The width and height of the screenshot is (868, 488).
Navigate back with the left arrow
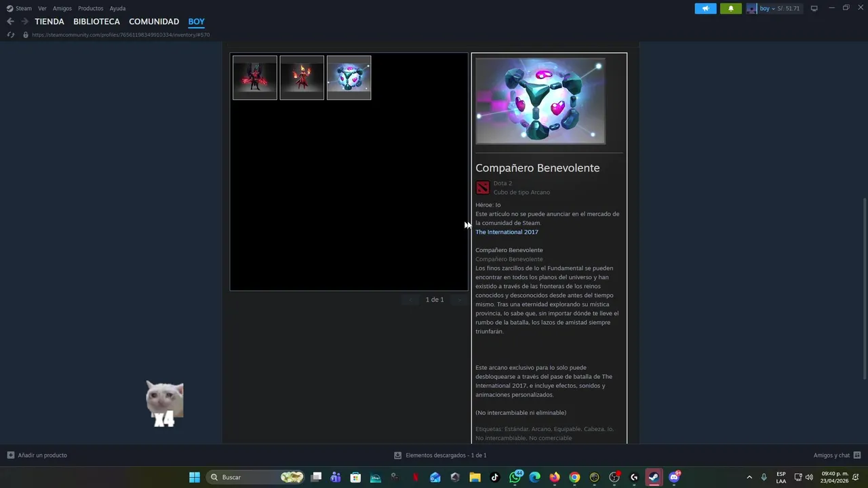[10, 22]
